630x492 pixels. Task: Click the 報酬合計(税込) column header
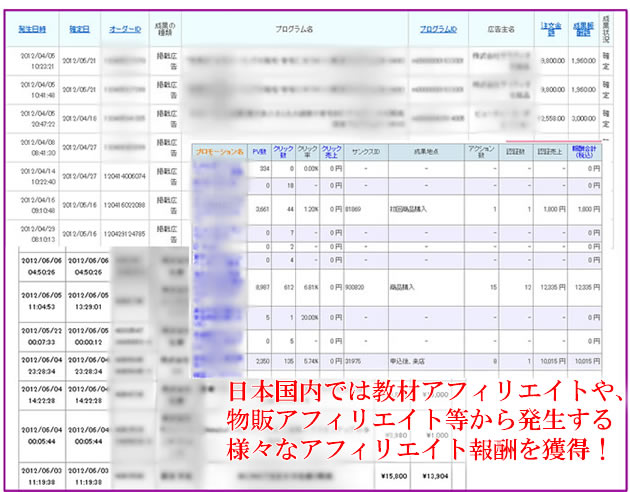pyautogui.click(x=587, y=152)
